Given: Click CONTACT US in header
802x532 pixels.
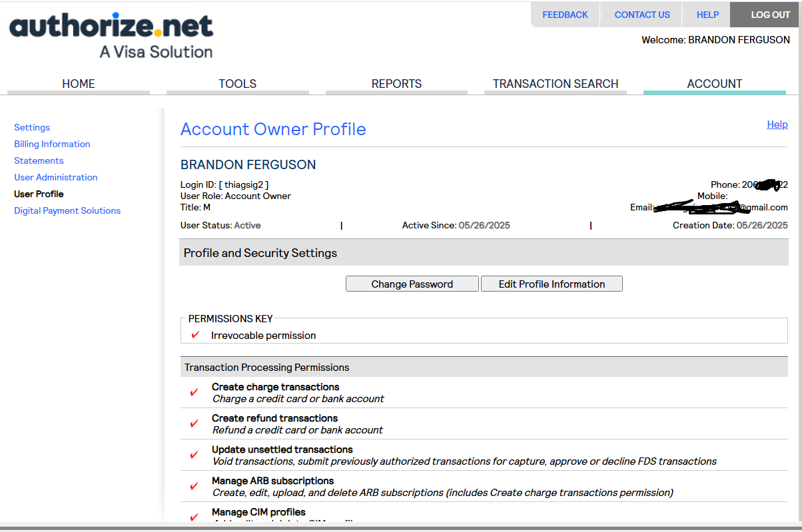Looking at the screenshot, I should [x=642, y=15].
